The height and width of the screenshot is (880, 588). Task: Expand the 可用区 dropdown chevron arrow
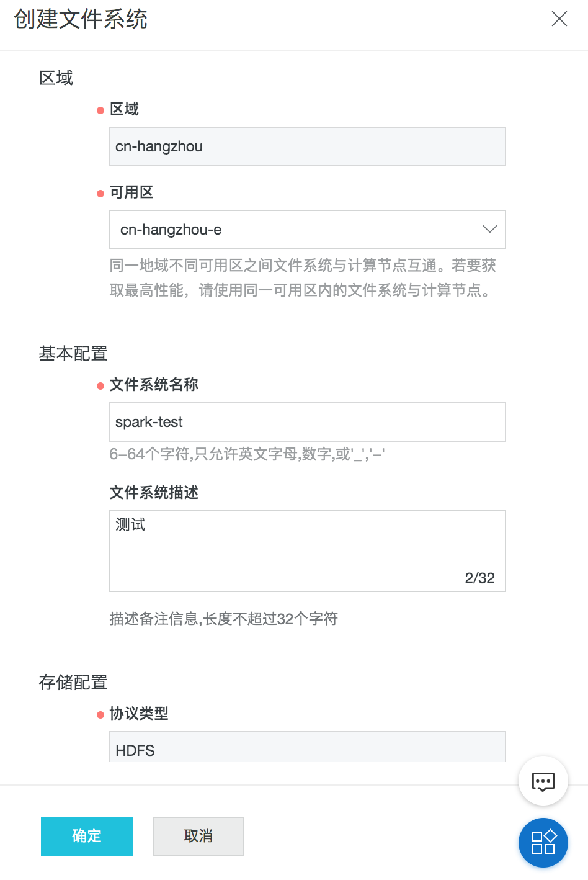[490, 230]
